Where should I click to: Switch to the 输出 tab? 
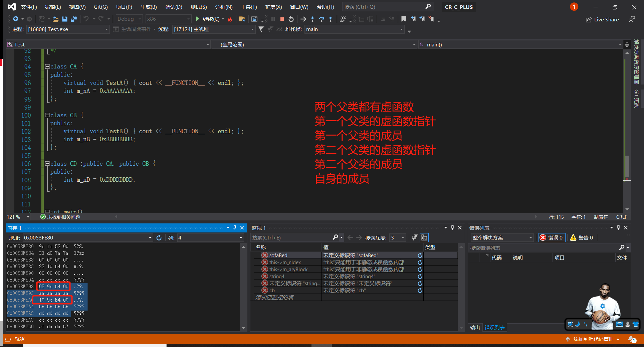(x=475, y=327)
